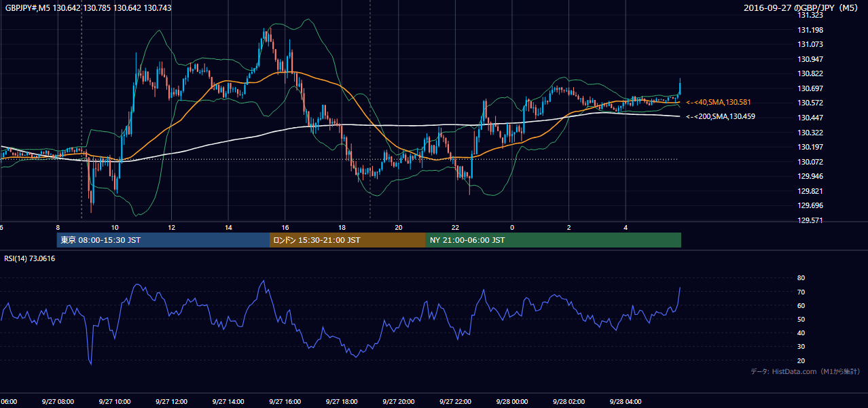Image resolution: width=868 pixels, height=408 pixels.
Task: Click price level 131.323 on the axis
Action: [x=811, y=15]
